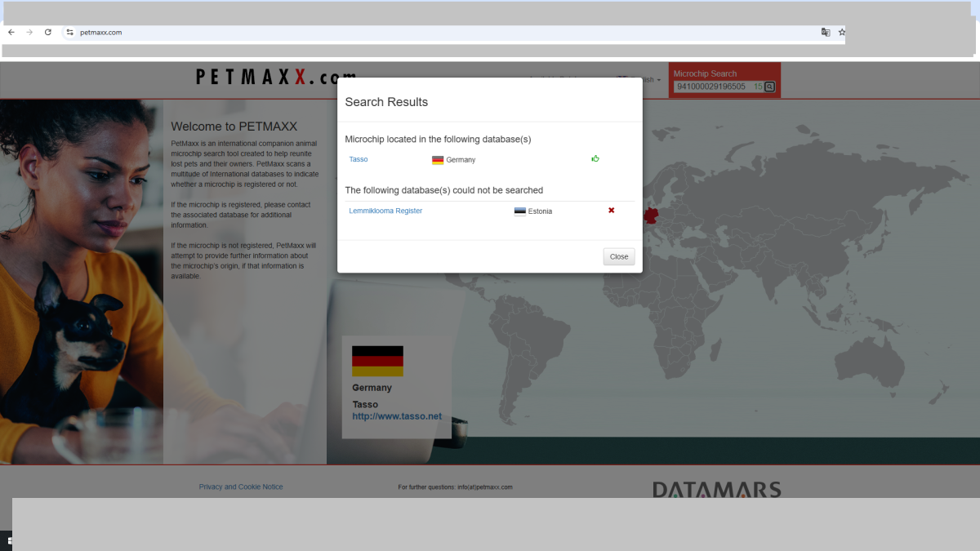This screenshot has height=551, width=980.
Task: Reload the page with the refresh icon
Action: click(x=48, y=32)
